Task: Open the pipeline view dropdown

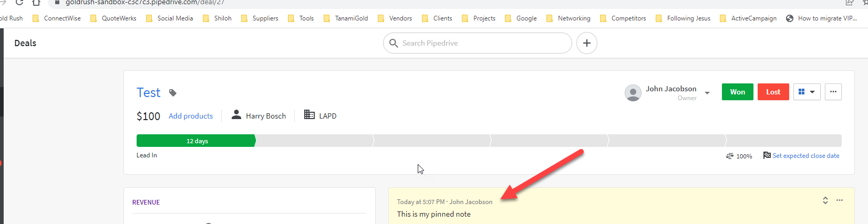Action: (807, 92)
